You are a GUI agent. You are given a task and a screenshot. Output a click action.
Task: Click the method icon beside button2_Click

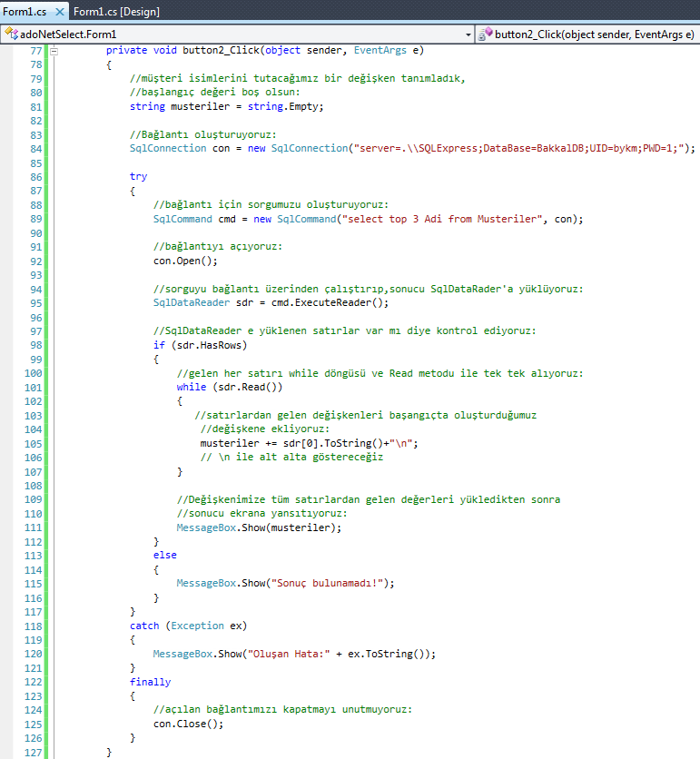click(x=485, y=34)
